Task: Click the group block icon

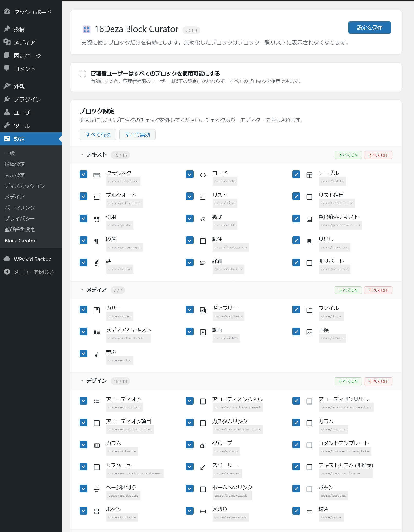Action: 203,445
